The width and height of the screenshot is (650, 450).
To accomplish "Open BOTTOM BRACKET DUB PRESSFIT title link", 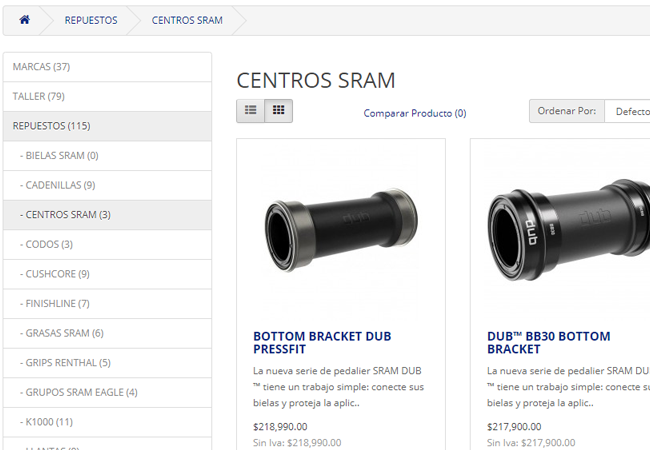I will (322, 343).
